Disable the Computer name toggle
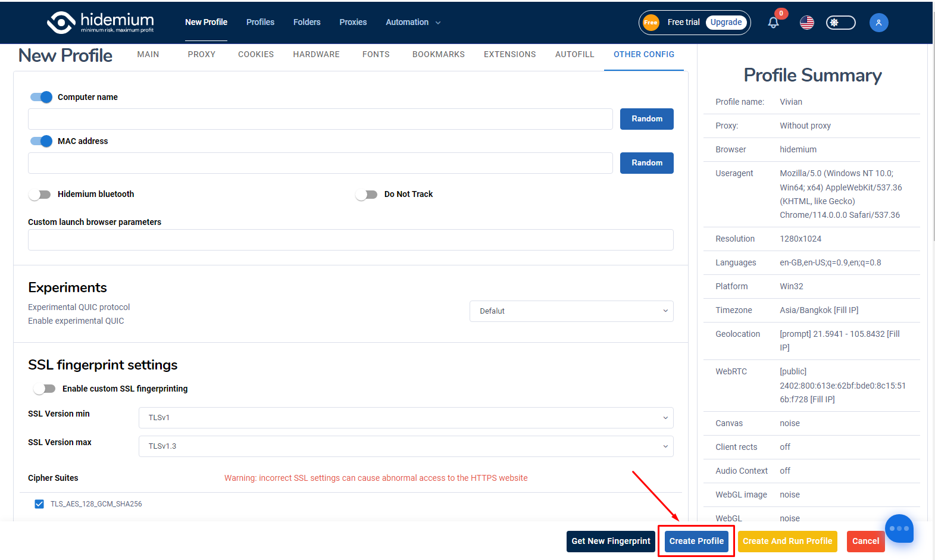The image size is (935, 560). [41, 97]
